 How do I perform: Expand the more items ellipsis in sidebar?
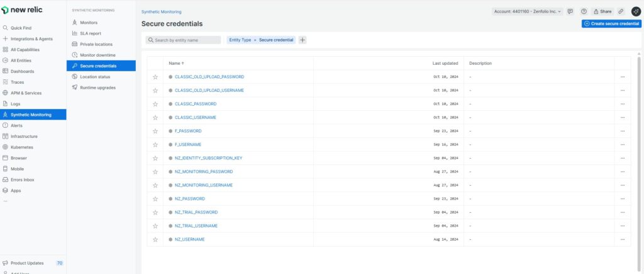6,201
